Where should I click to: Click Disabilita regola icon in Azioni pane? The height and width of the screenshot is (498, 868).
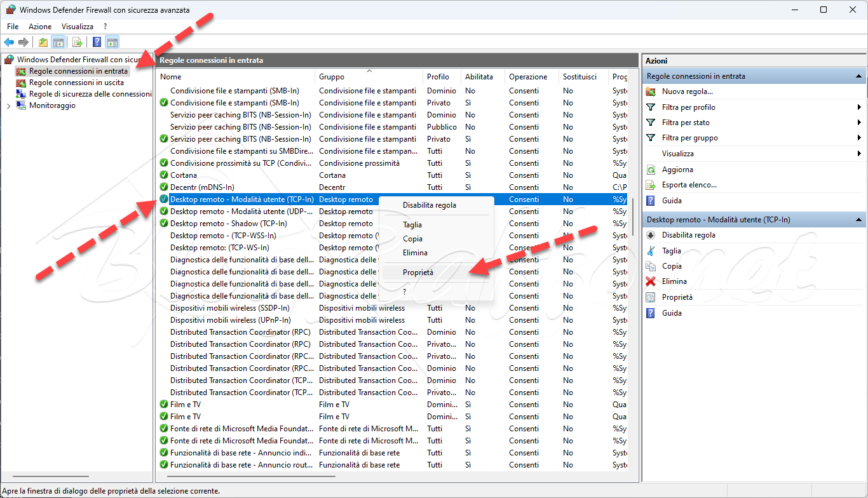coord(651,235)
